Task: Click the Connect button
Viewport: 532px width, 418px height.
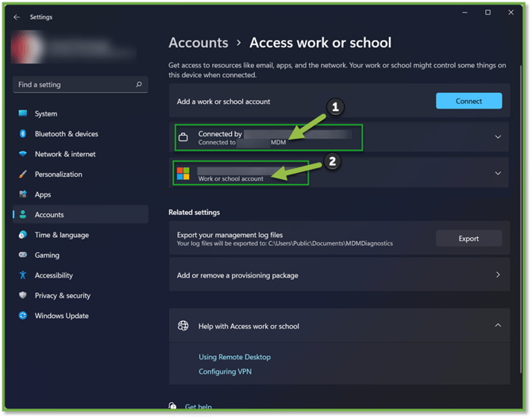Action: (x=468, y=101)
